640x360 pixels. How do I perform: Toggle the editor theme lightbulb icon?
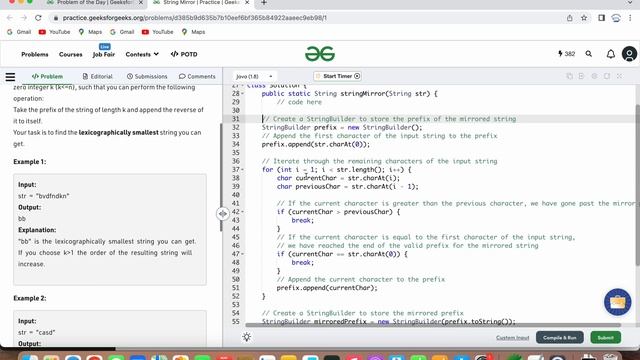247,337
